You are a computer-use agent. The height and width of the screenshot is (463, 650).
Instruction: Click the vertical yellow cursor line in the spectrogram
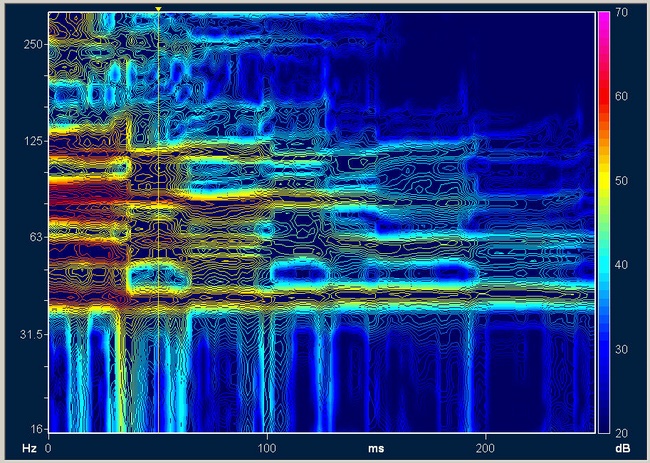[158, 222]
